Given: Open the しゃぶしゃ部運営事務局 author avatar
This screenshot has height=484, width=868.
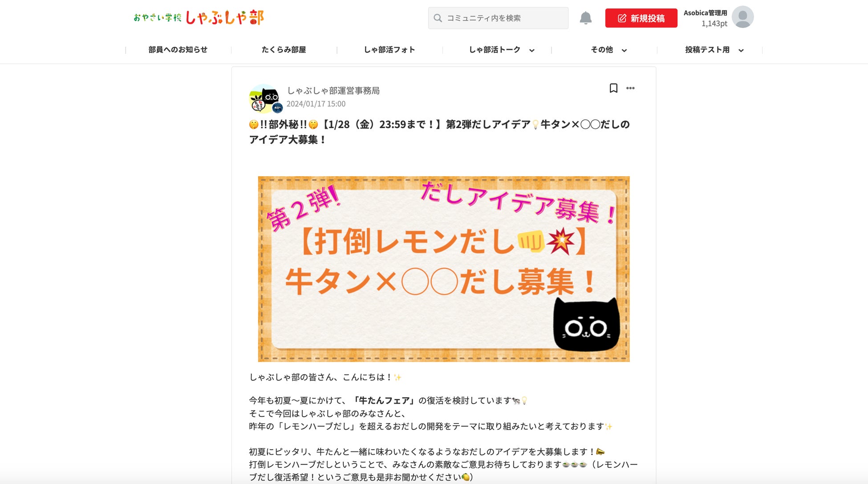Looking at the screenshot, I should tap(266, 98).
